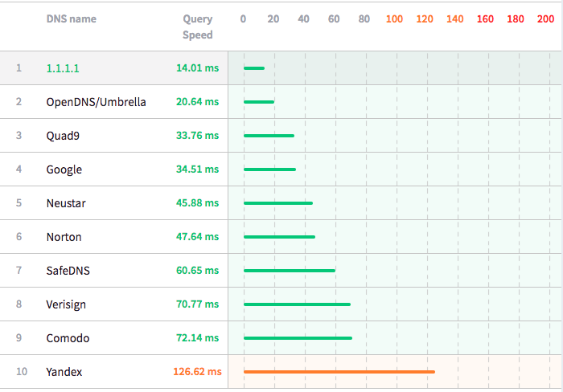Click the 34.51 ms value
Viewport: 563px width, 392px height.
point(198,169)
